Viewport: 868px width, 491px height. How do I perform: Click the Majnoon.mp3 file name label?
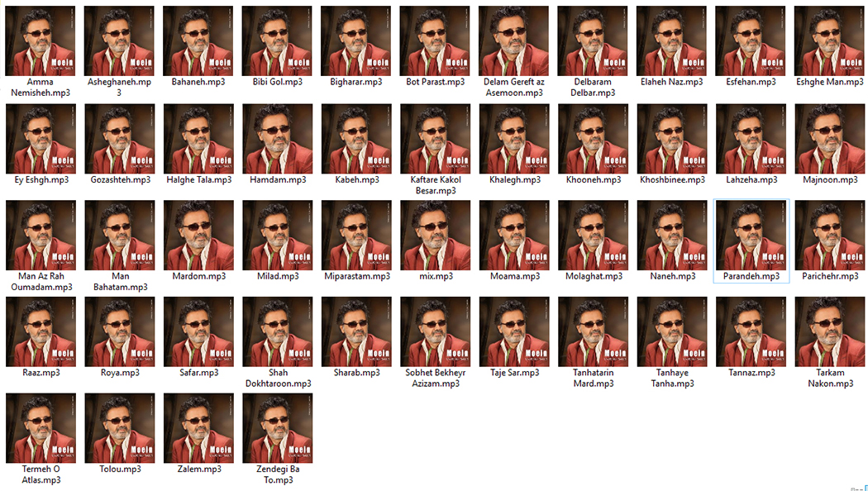pos(830,179)
